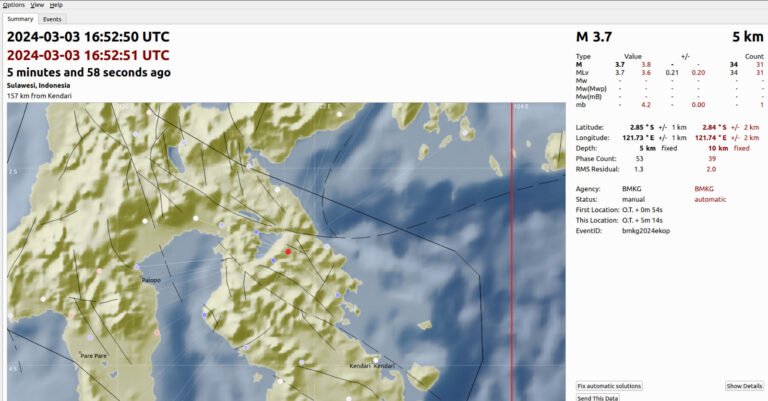The height and width of the screenshot is (401, 768).
Task: Click the MLv uncertainty value 0.21
Action: (x=672, y=72)
